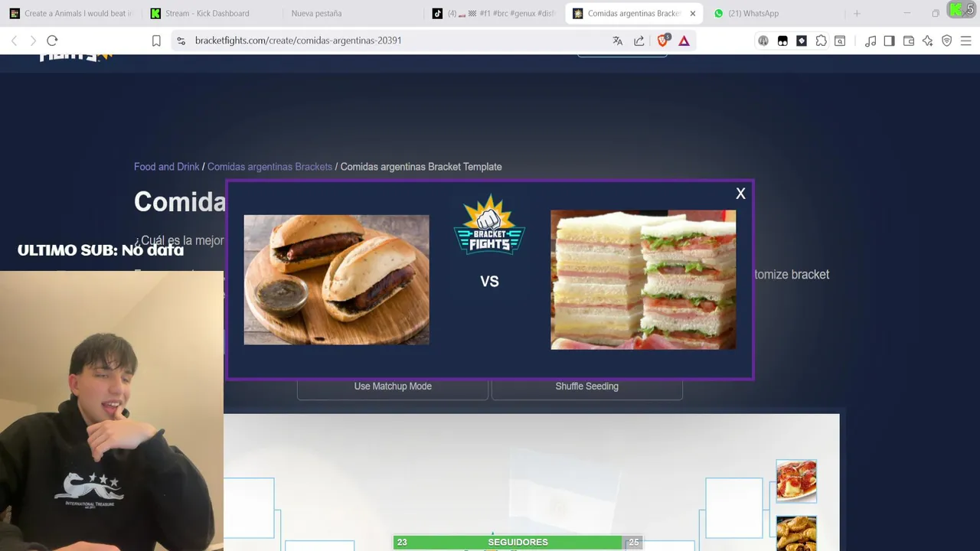Click the tab search window icon
This screenshot has height=551, width=980.
click(840, 41)
